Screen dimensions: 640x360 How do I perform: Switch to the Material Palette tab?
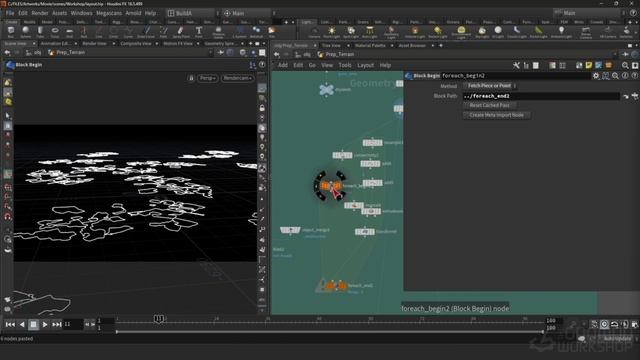click(370, 45)
